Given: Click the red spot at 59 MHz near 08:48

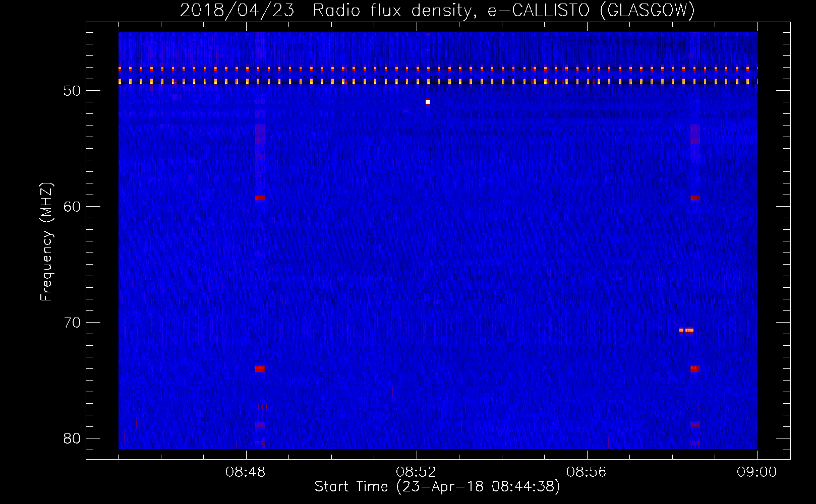Looking at the screenshot, I should pyautogui.click(x=260, y=198).
